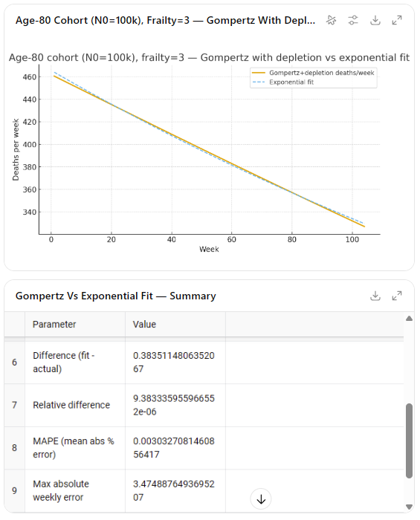Click the table vertical scrollbar thumb

pyautogui.click(x=409, y=441)
